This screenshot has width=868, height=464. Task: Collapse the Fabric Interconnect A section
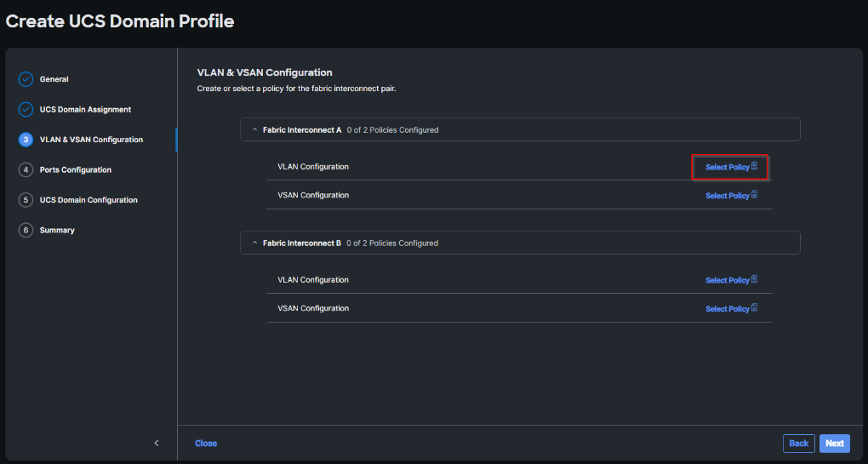254,130
